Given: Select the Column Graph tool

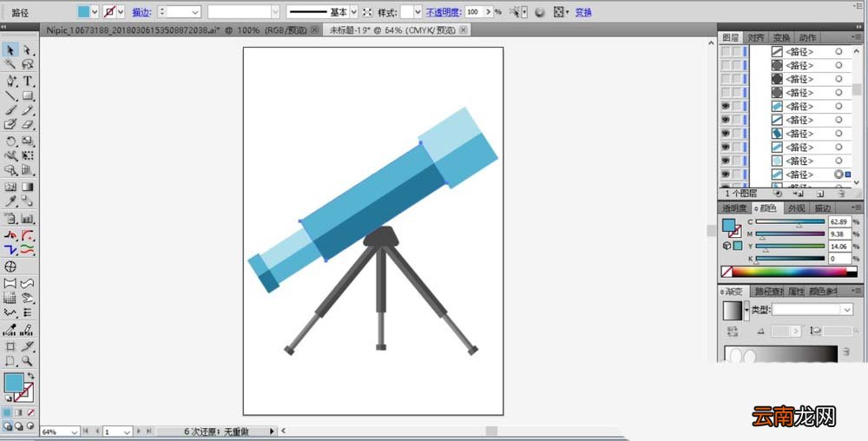Looking at the screenshot, I should (28, 218).
